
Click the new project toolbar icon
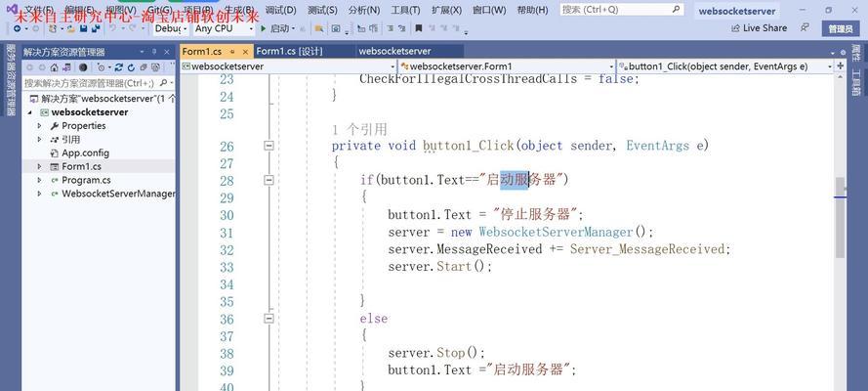(53, 28)
